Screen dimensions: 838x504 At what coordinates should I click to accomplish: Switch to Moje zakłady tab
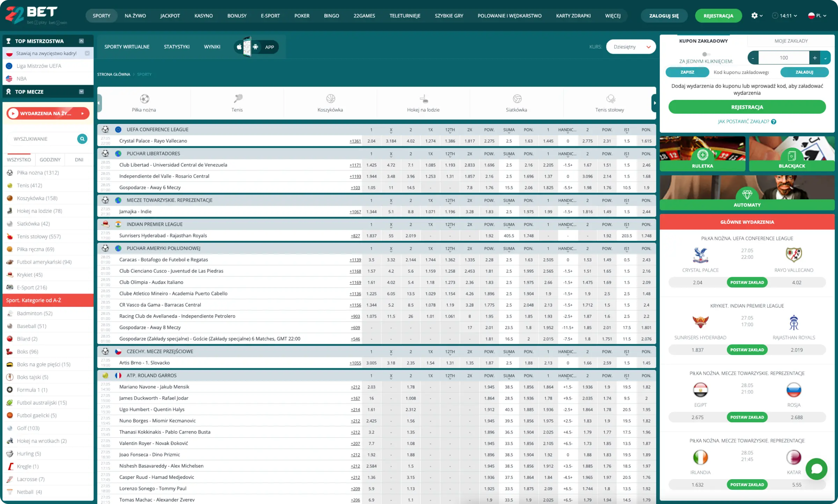(791, 41)
